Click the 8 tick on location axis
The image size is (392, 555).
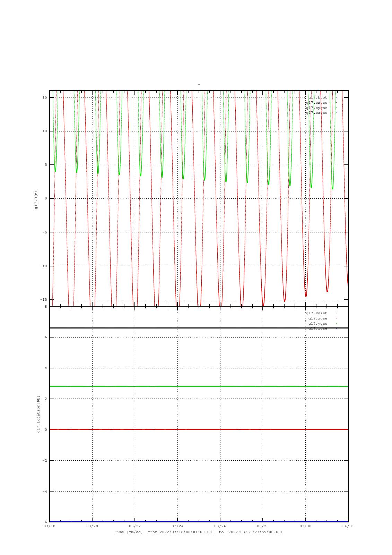coord(46,307)
